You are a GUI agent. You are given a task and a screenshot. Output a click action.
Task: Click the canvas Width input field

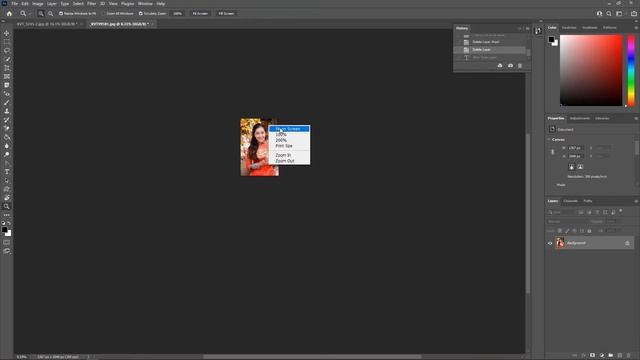click(x=576, y=148)
